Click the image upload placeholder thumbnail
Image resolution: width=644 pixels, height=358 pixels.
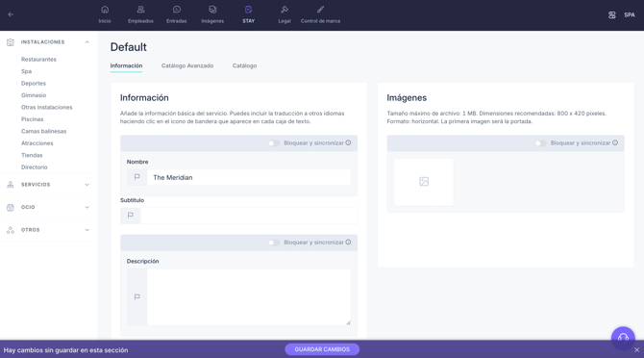coord(424,182)
